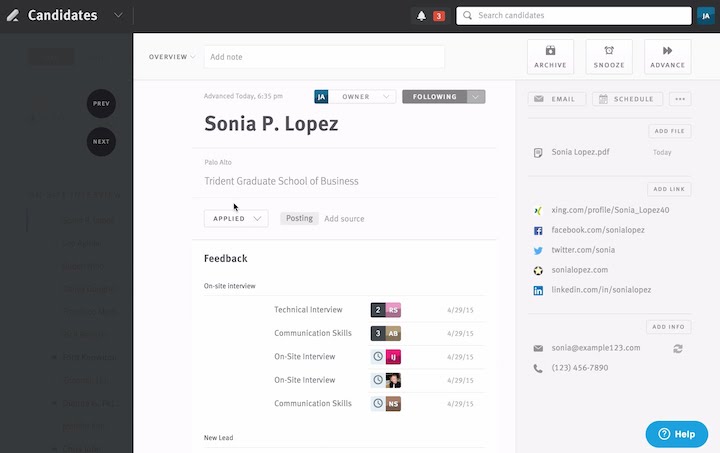This screenshot has width=720, height=453.
Task: Click the Schedule button
Action: coord(627,99)
